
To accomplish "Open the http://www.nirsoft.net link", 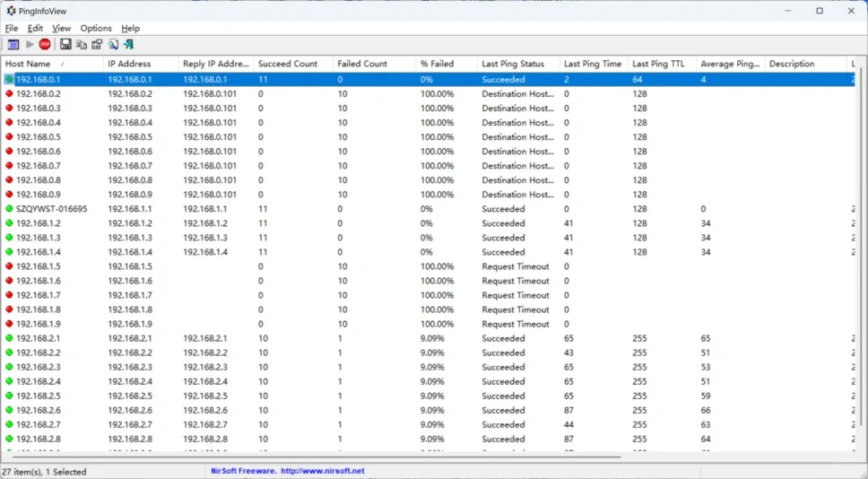I will [x=323, y=471].
